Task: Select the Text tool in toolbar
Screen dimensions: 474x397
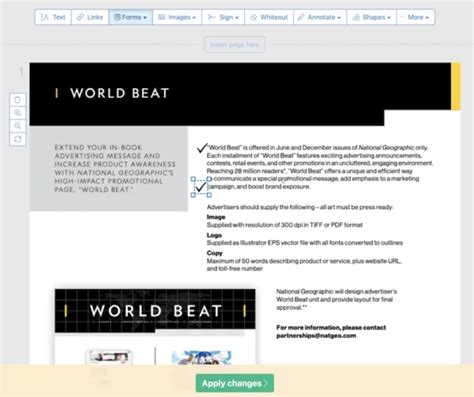Action: [x=53, y=17]
